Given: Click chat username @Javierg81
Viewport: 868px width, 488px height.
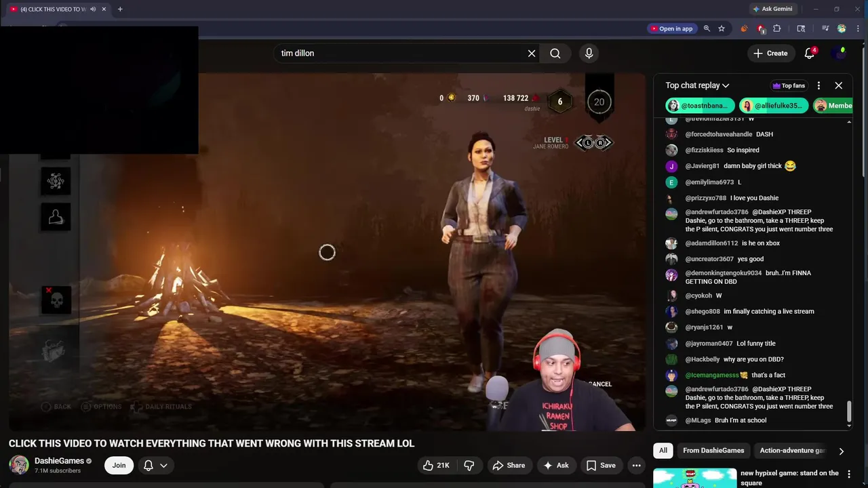Looking at the screenshot, I should (703, 166).
